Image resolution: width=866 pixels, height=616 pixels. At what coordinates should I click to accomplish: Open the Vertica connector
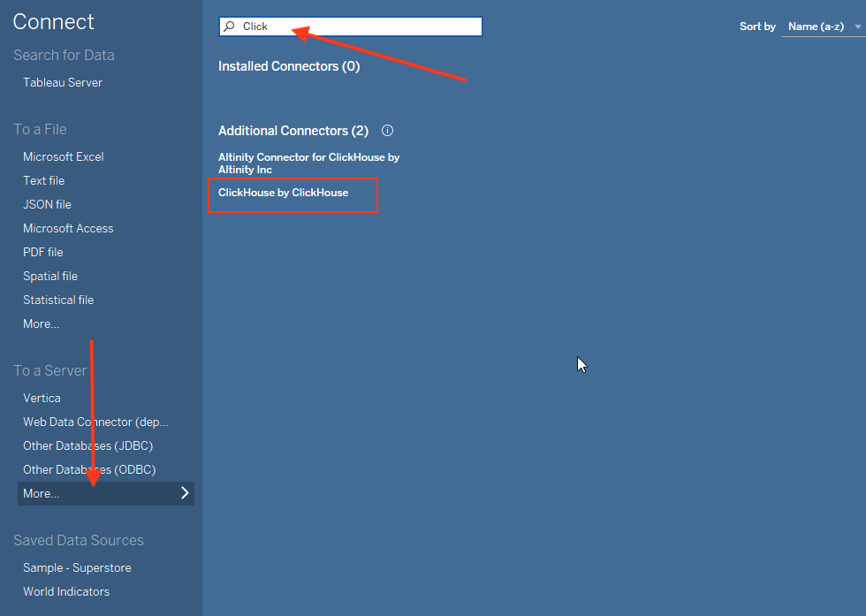pyautogui.click(x=42, y=398)
